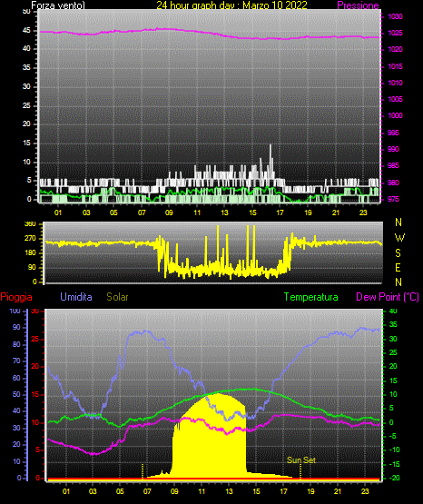Click hour 09 on the bottom graph axis

point(174,491)
